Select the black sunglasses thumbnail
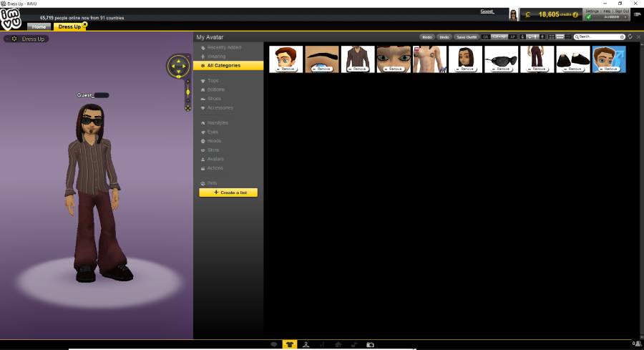This screenshot has width=644, height=350. click(x=502, y=59)
